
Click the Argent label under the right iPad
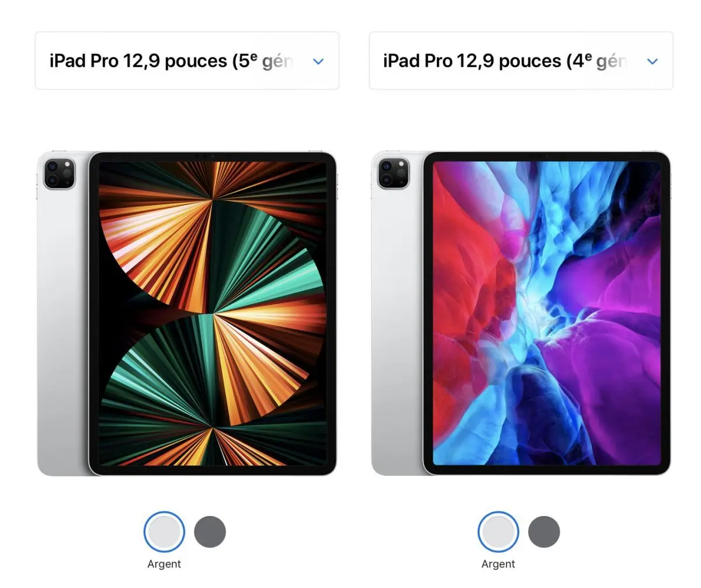(x=498, y=564)
